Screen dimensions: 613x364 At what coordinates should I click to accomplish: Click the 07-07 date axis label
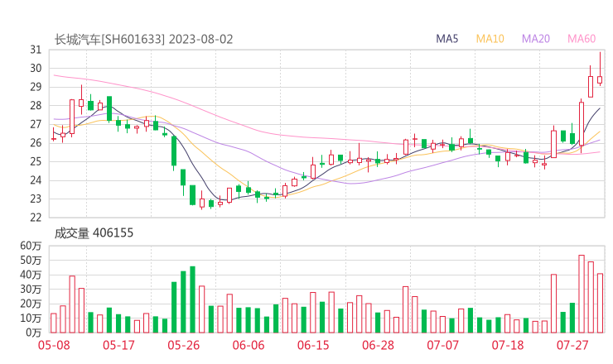tap(442, 345)
